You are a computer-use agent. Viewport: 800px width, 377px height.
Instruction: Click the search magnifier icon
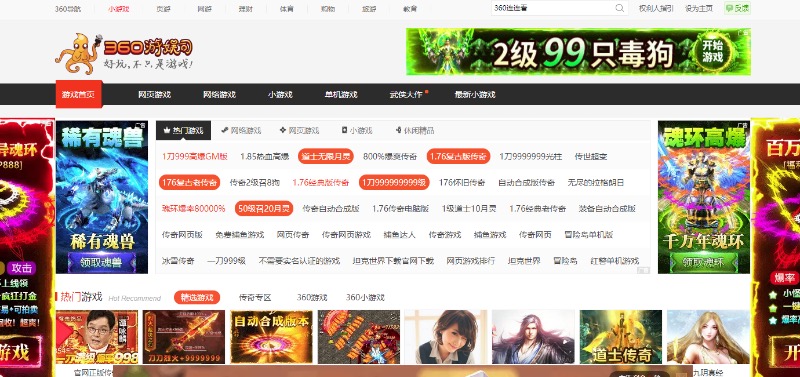[619, 8]
